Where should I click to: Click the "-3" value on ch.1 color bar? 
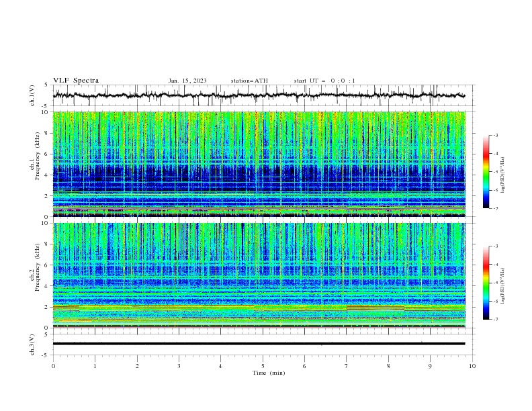pyautogui.click(x=495, y=135)
